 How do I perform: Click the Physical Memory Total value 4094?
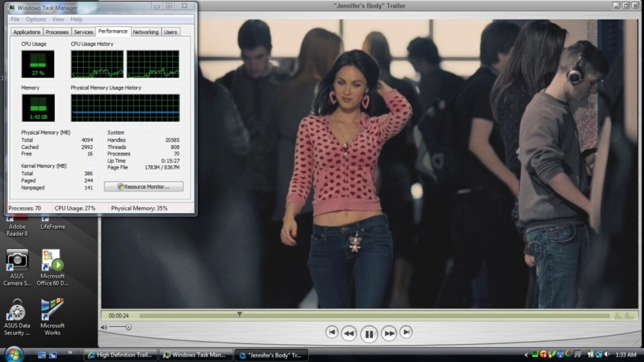86,140
